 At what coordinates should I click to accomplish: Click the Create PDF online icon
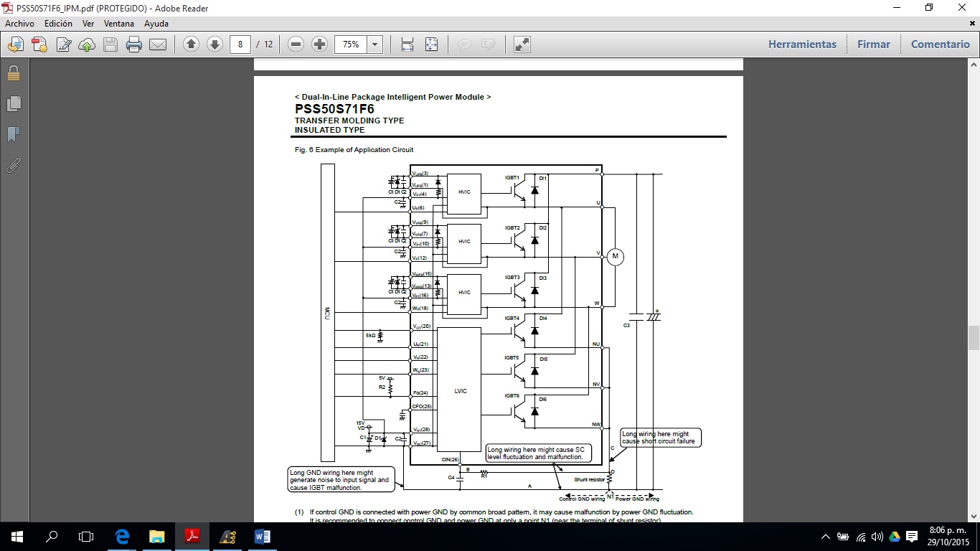[39, 44]
